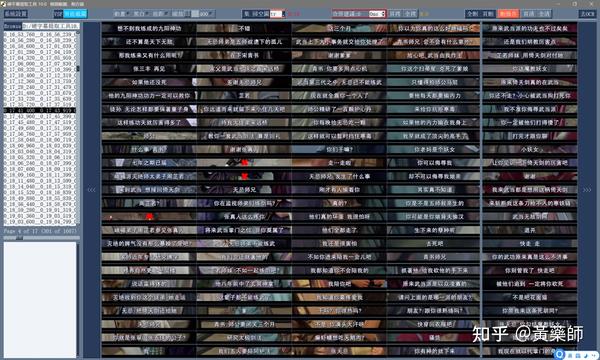The width and height of the screenshot is (600, 360).
Task: Select thumbnail 这样练功夫就厉害得多了
Action: pyautogui.click(x=149, y=122)
